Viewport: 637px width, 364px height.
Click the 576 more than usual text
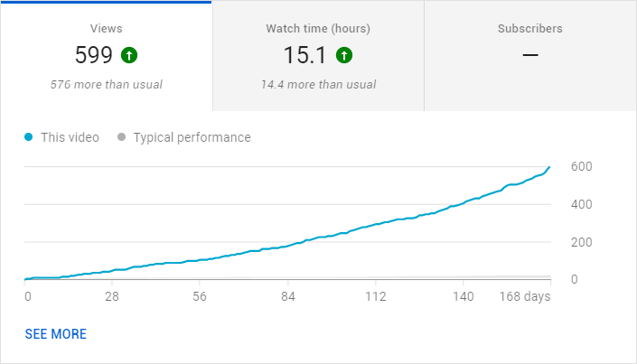point(106,85)
